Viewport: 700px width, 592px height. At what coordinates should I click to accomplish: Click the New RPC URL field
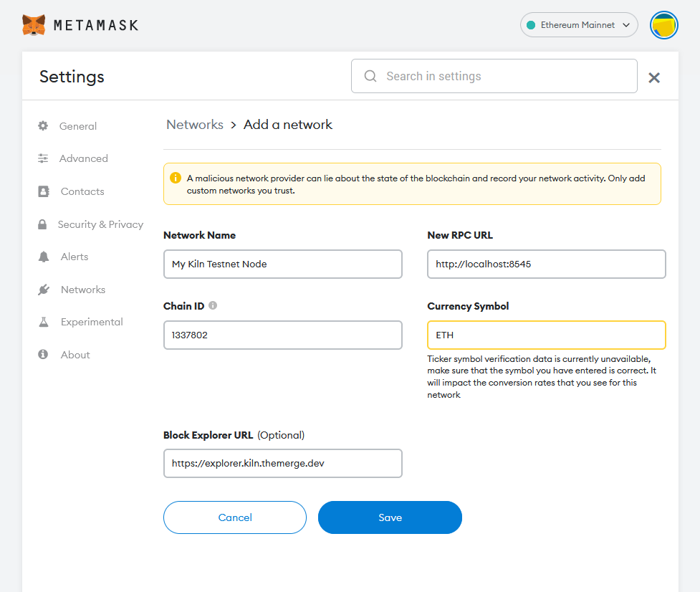point(546,264)
